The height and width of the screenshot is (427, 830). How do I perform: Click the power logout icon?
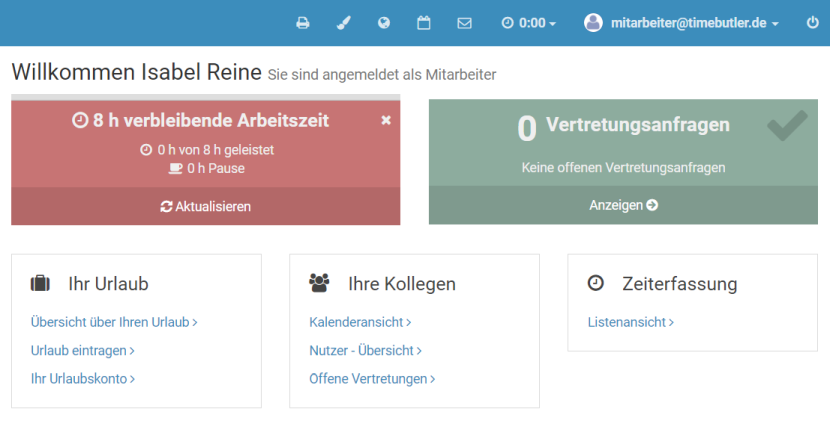click(x=812, y=23)
